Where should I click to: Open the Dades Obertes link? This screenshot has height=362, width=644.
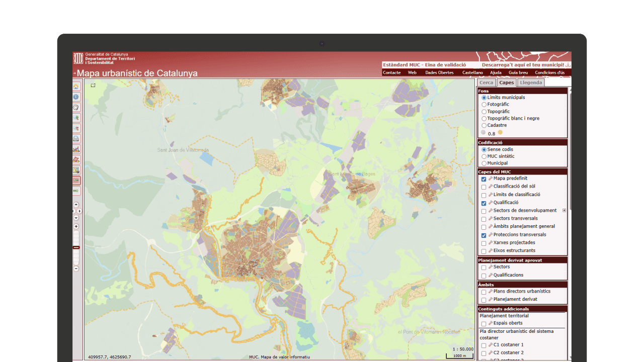(x=439, y=72)
